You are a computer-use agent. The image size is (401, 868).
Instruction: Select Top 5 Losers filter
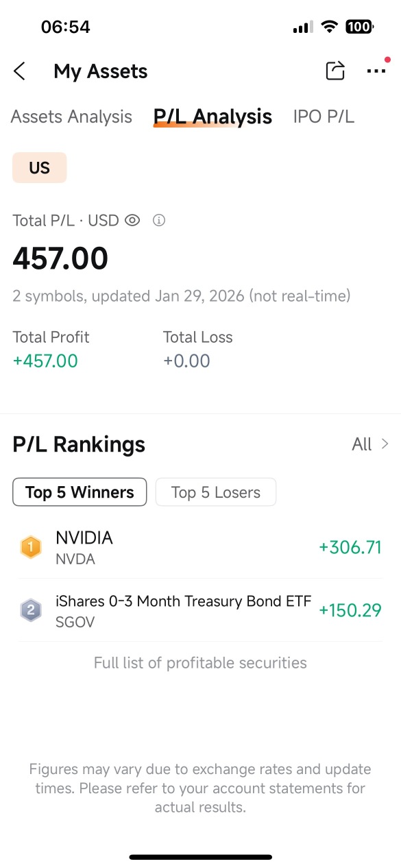[216, 492]
